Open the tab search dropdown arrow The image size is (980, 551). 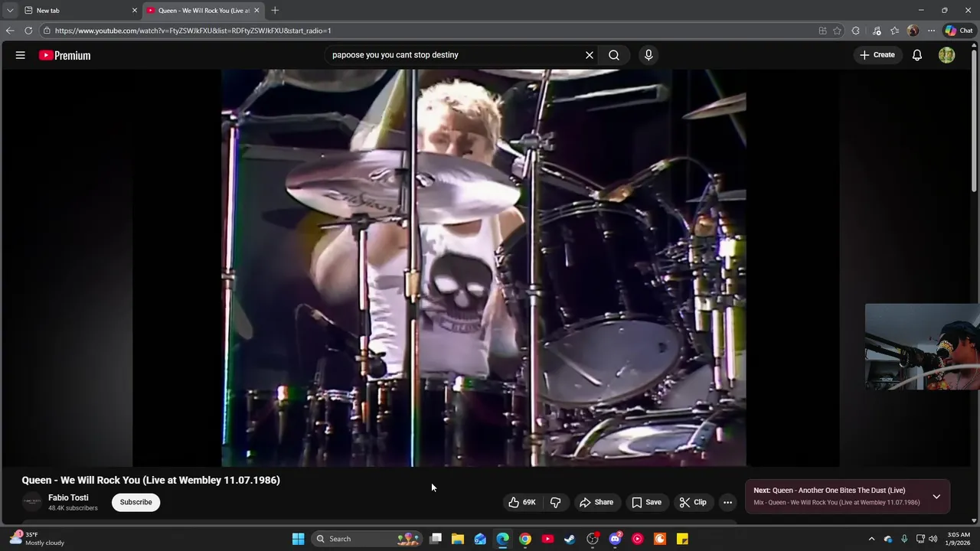10,11
